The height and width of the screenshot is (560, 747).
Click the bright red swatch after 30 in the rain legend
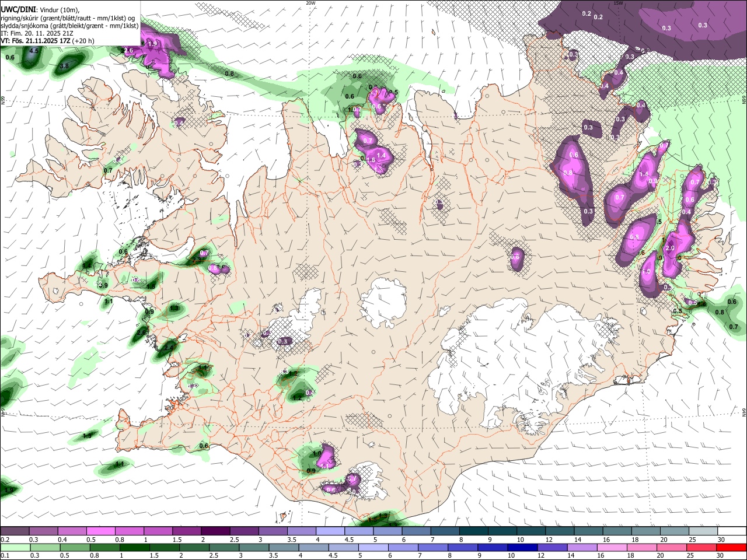[731, 547]
